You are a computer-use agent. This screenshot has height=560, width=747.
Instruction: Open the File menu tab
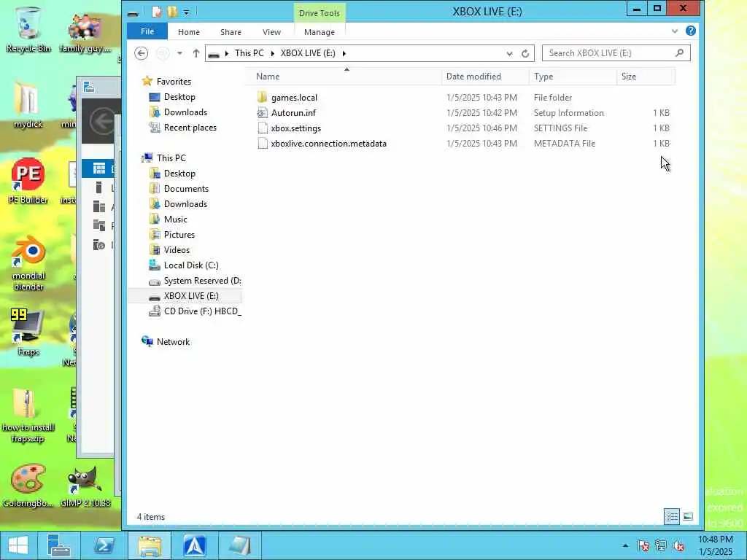click(x=147, y=31)
